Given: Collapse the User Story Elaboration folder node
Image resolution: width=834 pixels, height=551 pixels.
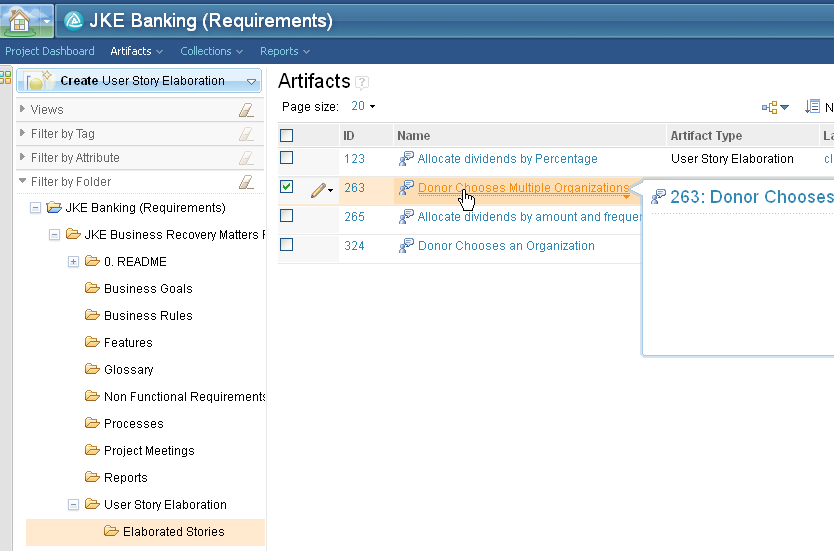Looking at the screenshot, I should pyautogui.click(x=73, y=505).
